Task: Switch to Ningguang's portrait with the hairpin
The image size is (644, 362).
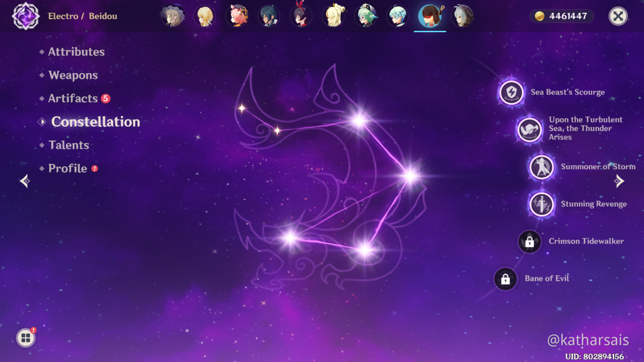Action: (x=333, y=16)
